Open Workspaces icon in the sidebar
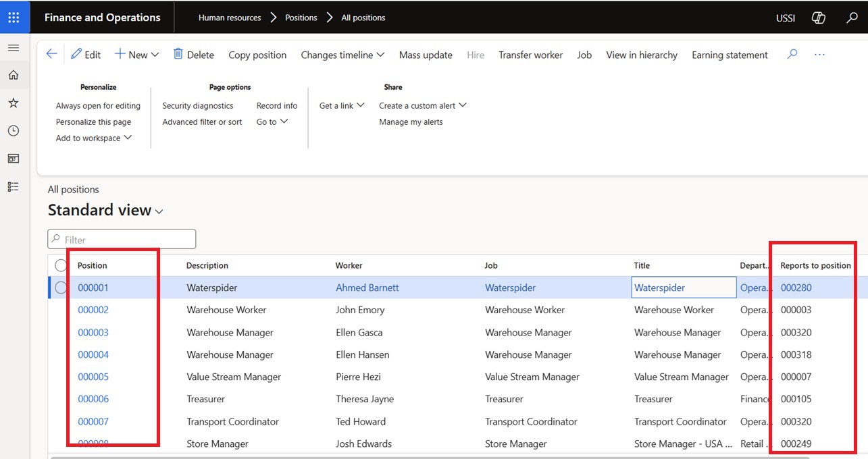Viewport: 868px width, 459px height. (14, 159)
